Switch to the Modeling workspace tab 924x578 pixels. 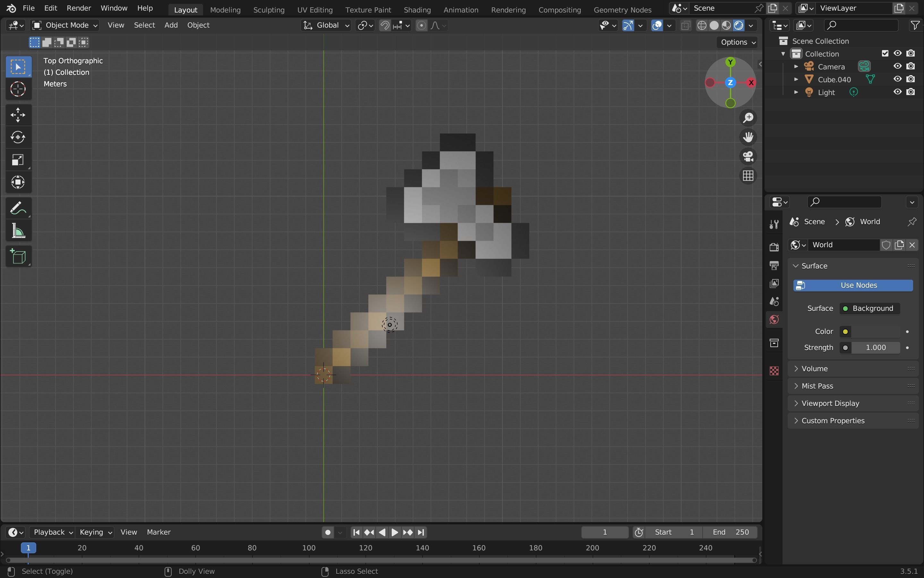[x=225, y=10]
